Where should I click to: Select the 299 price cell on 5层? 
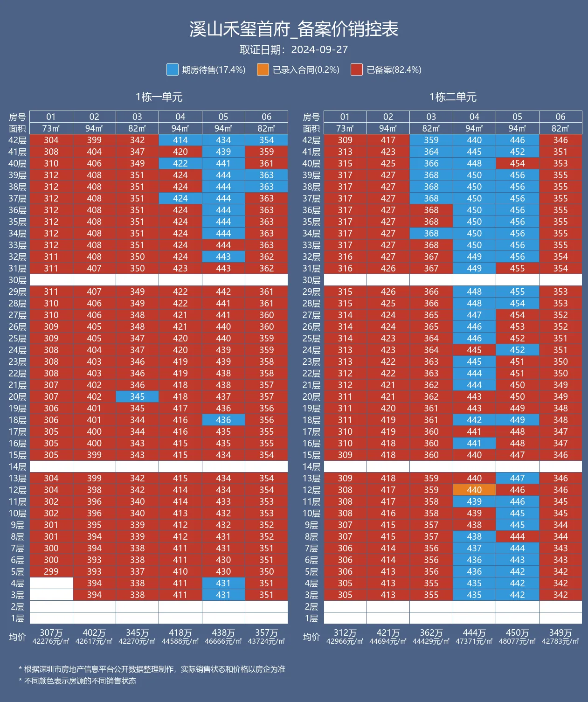click(x=51, y=571)
